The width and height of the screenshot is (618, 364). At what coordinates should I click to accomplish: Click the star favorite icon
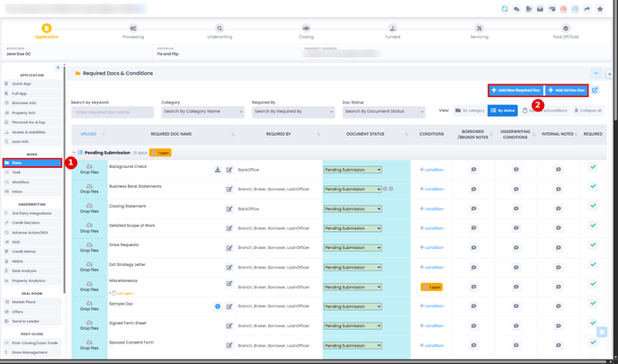600,9
